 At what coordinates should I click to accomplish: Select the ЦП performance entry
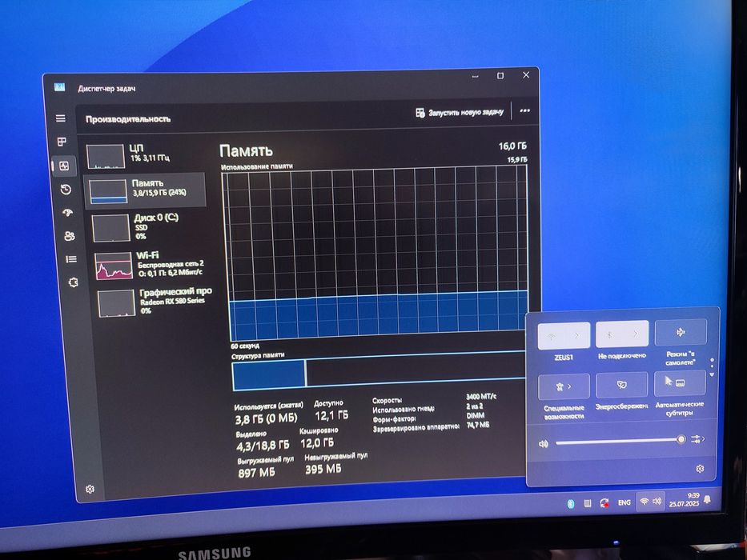(x=145, y=155)
